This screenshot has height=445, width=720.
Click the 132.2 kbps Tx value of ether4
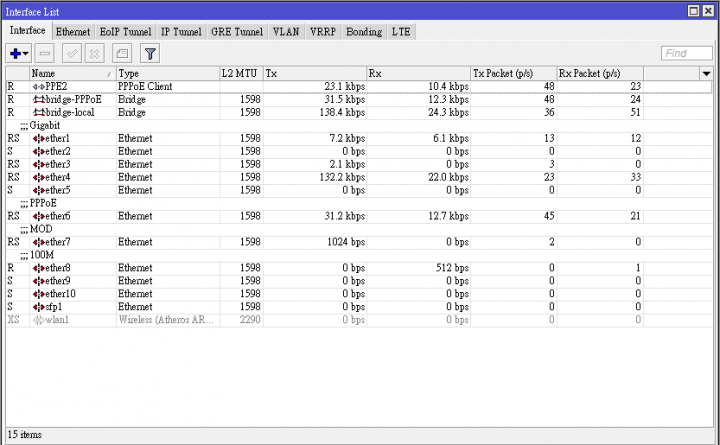click(342, 177)
